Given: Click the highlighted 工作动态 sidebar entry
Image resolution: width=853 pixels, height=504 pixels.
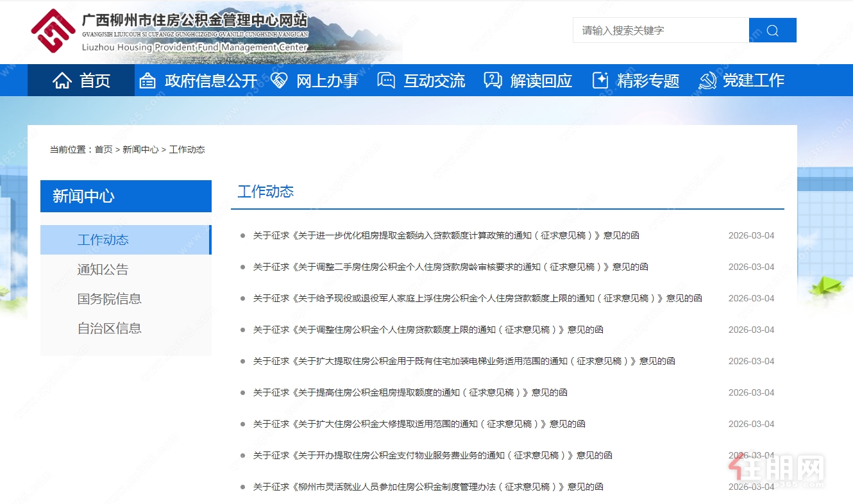Looking at the screenshot, I should click(x=103, y=240).
